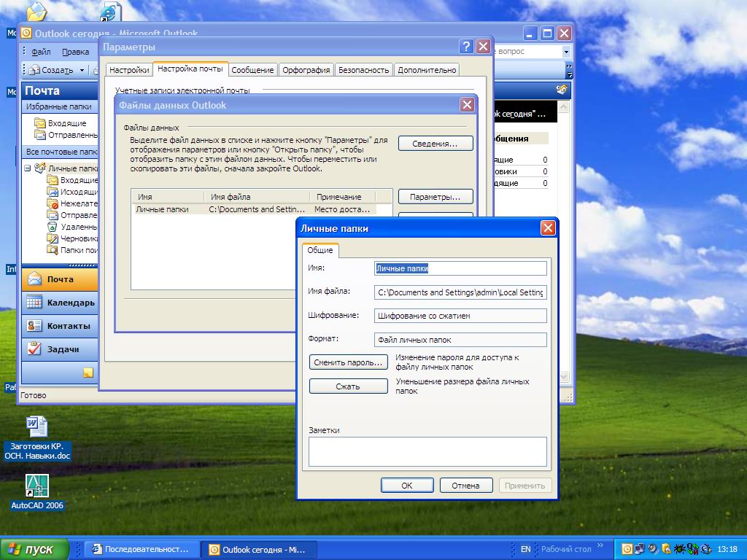Click the Notes yellow sticky icon

coord(88,373)
